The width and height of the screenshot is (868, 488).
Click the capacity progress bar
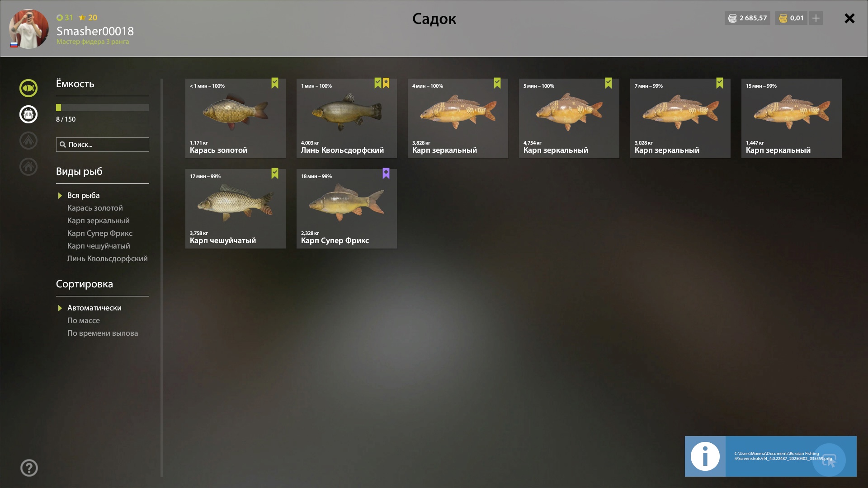point(103,108)
